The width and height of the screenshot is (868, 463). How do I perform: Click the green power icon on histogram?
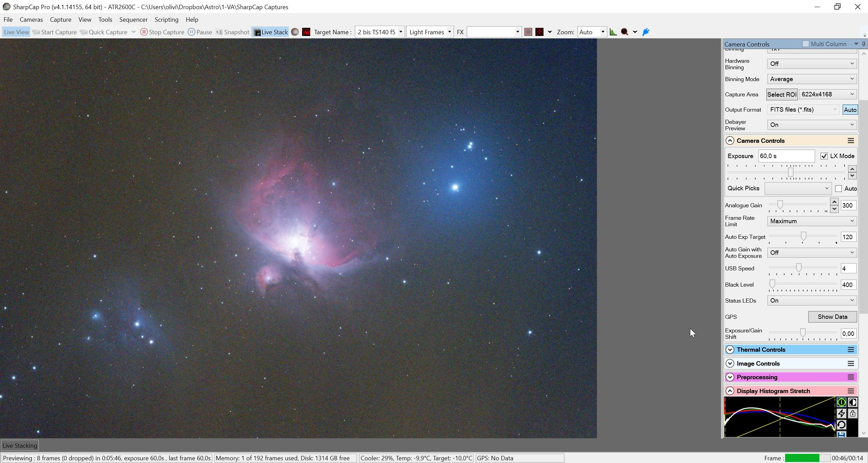point(841,402)
